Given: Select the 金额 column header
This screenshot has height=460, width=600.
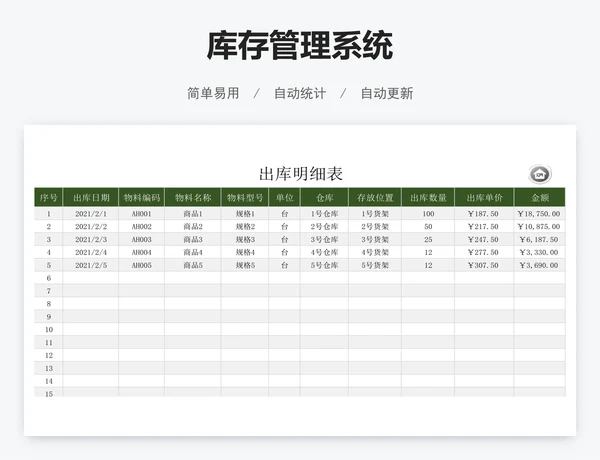Looking at the screenshot, I should tap(540, 197).
